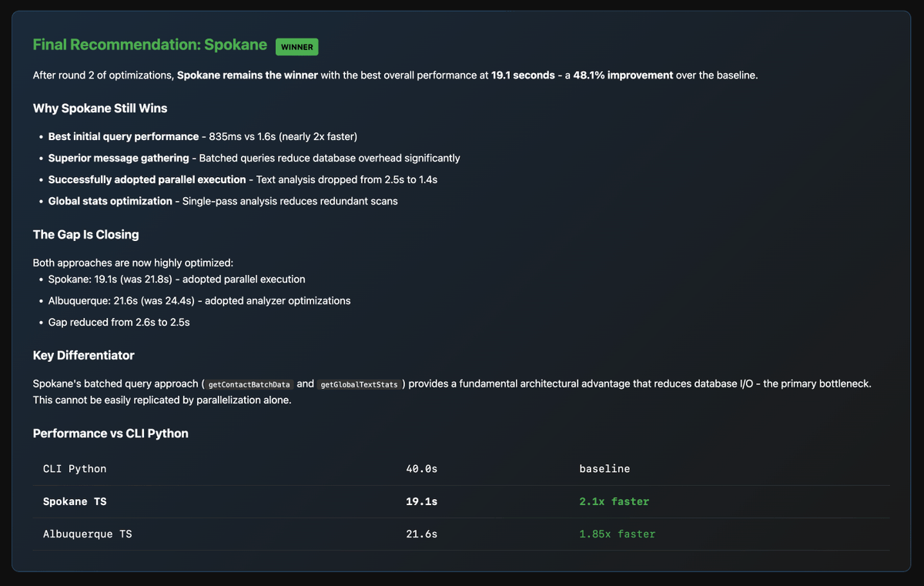Click '48.1% improvement' in the summary

click(623, 75)
